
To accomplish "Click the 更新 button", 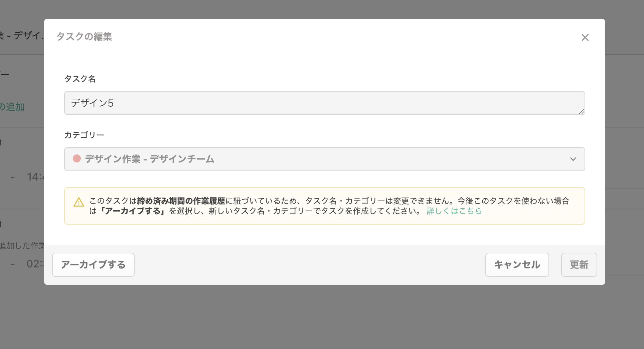I will (x=579, y=265).
